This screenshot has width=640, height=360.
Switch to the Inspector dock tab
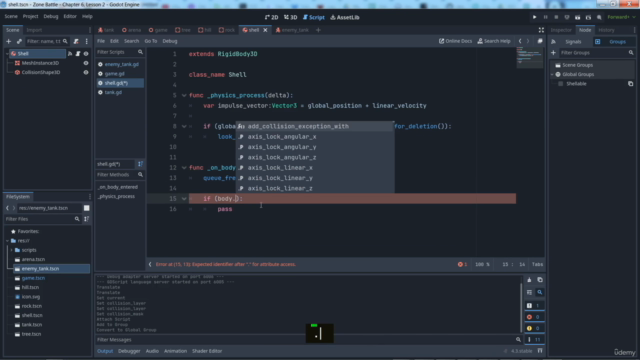coord(561,30)
